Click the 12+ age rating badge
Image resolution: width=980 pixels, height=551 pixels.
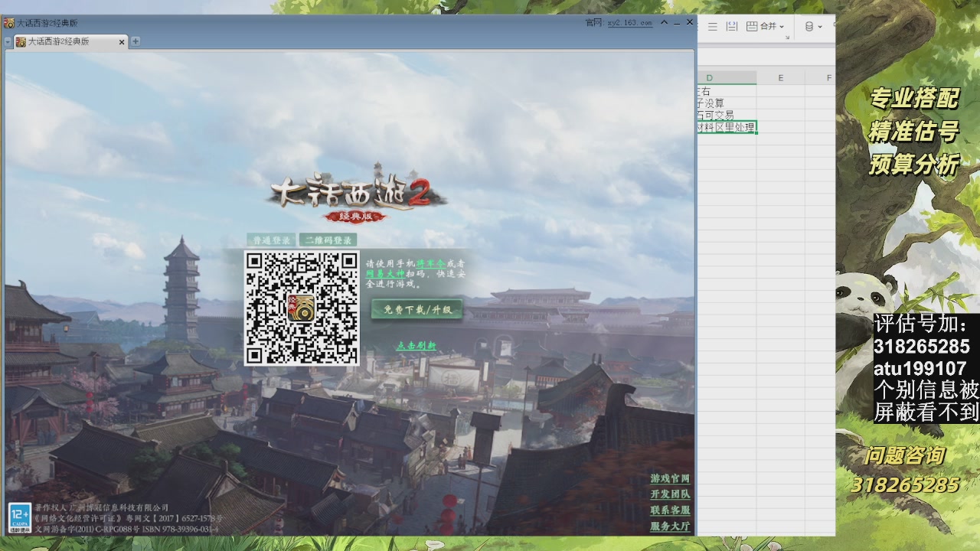[19, 518]
